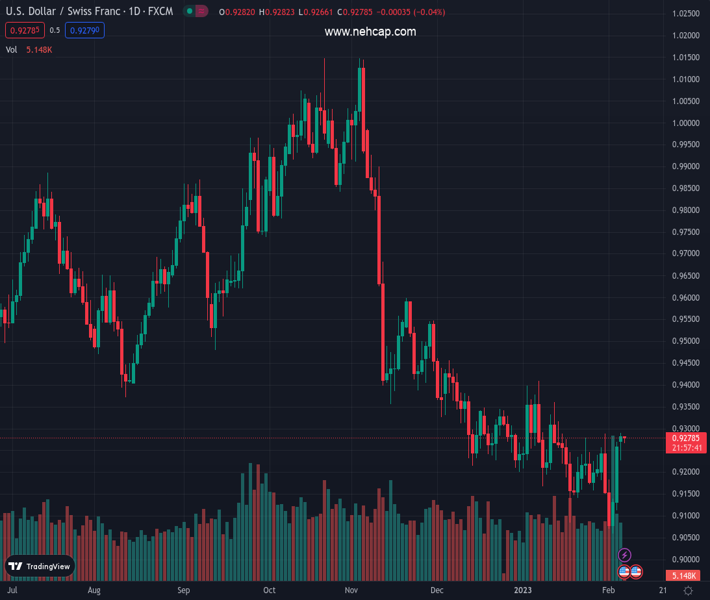
Task: Click the Aug label on time axis
Action: [x=94, y=591]
